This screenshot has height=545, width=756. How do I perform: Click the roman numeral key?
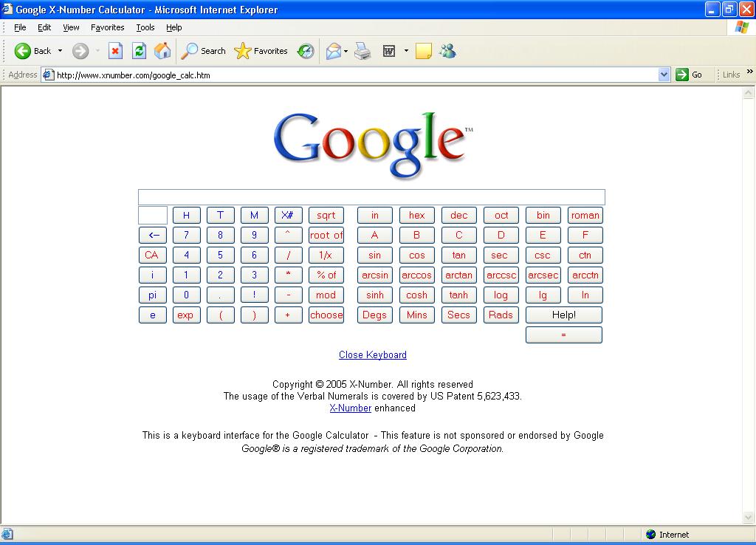585,216
